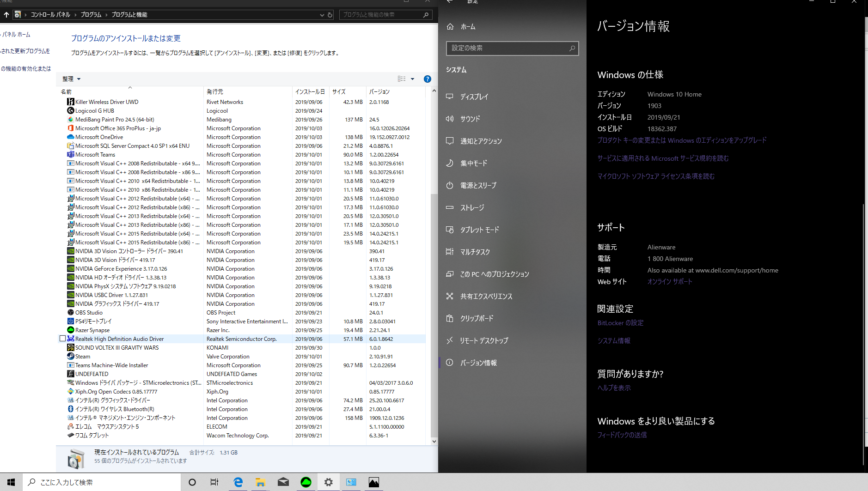Click the オンライン サポート link

pos(670,282)
